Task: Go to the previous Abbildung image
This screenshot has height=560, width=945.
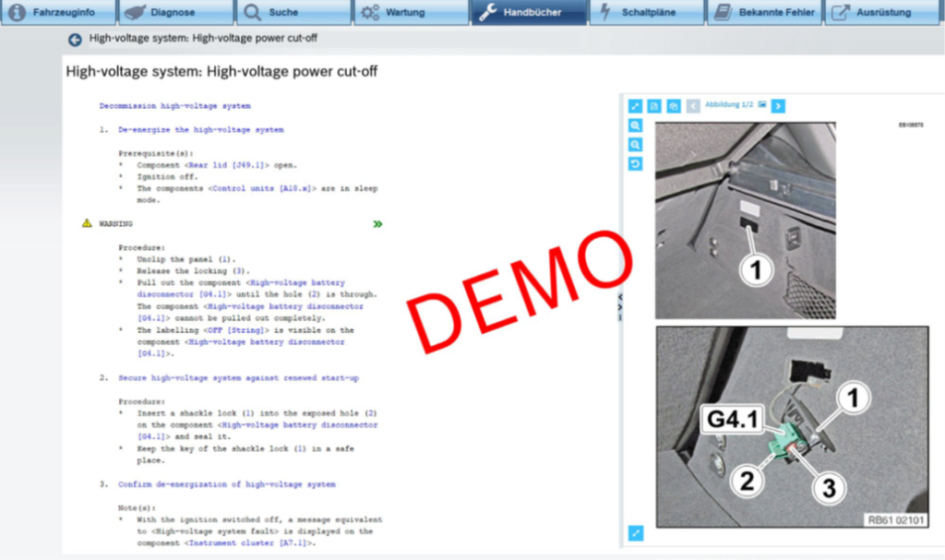Action: coord(693,106)
